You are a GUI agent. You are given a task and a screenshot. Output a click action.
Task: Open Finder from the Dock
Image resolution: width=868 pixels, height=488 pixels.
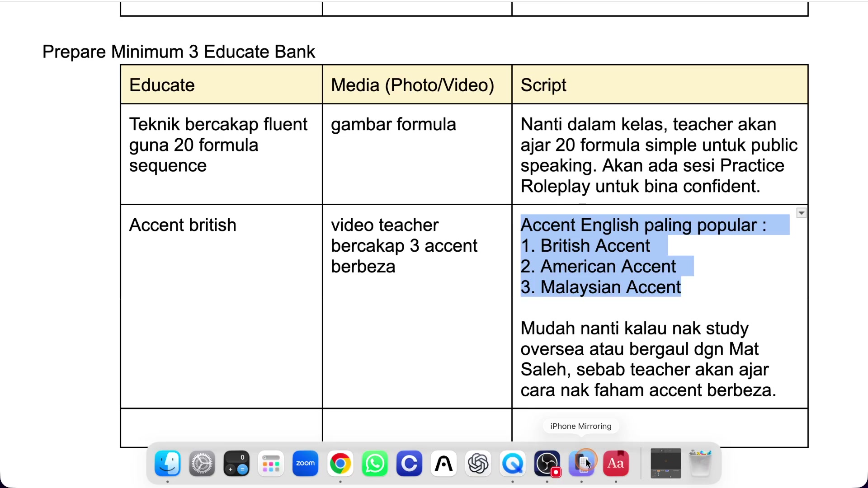(168, 463)
